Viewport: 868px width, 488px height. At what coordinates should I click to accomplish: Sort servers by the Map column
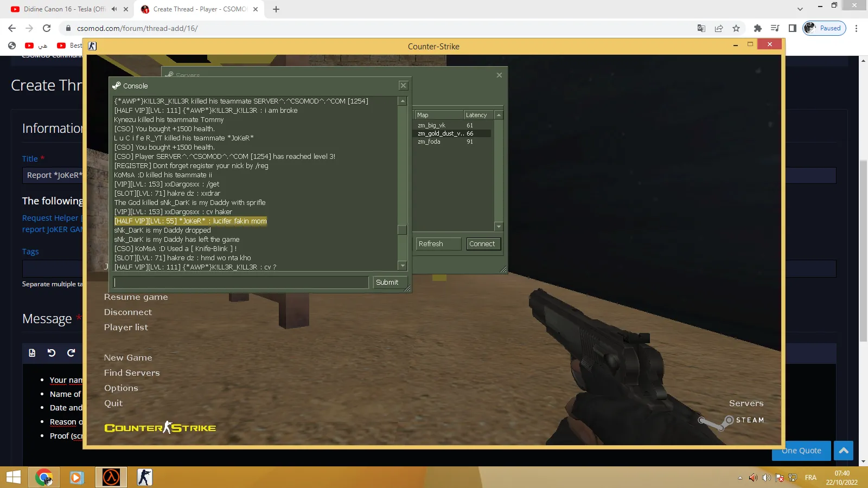click(439, 115)
